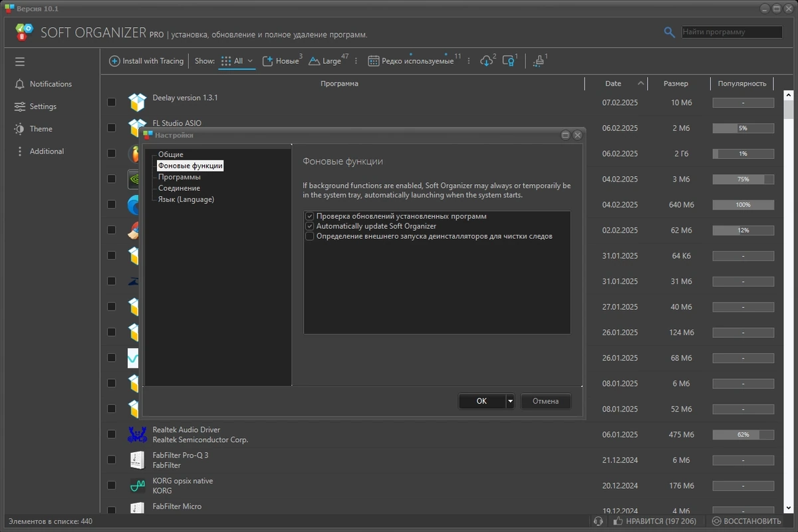Click the 75% popularity bar
798x532 pixels.
[743, 179]
